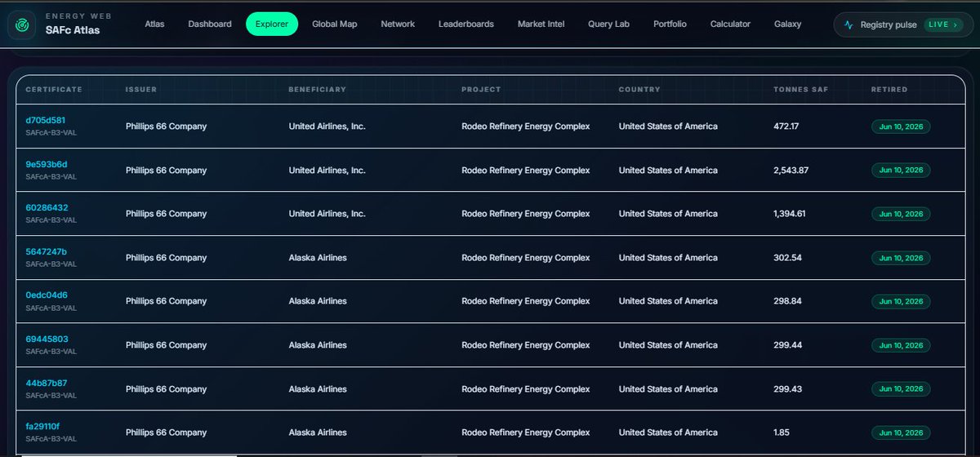
Task: Click the 299.44 tonnes value
Action: point(788,345)
